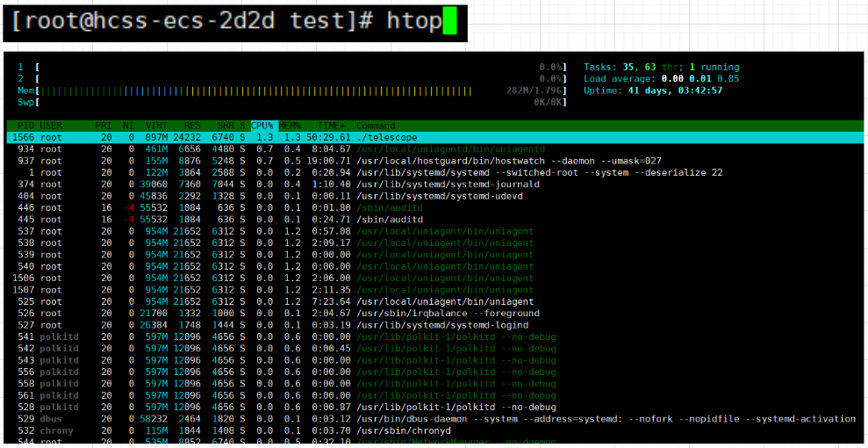Click the Tasks: 35, 63 thr summary
The width and height of the screenshot is (868, 448).
pyautogui.click(x=662, y=67)
